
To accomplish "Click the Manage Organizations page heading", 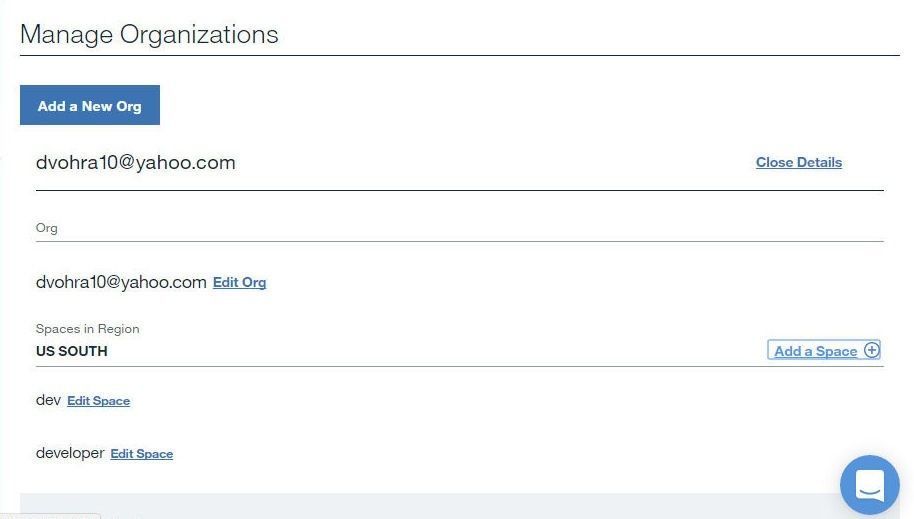I will pos(149,34).
